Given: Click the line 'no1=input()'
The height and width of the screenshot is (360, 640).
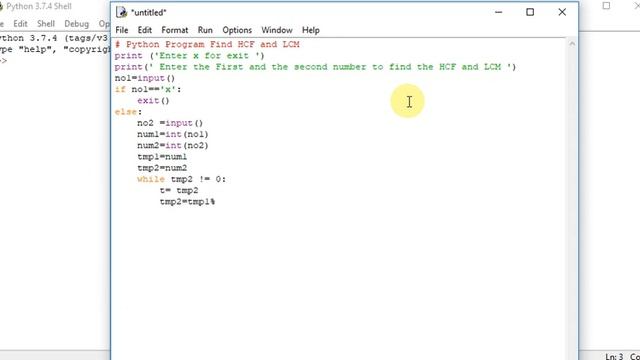Looking at the screenshot, I should 144,78.
